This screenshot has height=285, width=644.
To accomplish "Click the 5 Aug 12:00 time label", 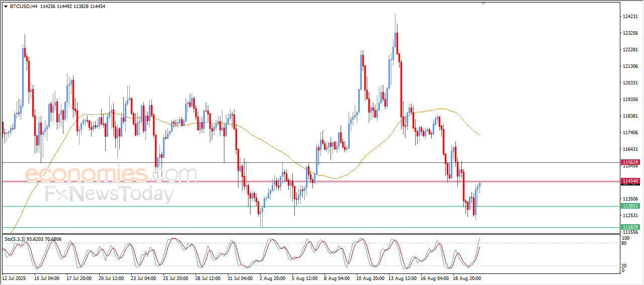I will pos(304,277).
